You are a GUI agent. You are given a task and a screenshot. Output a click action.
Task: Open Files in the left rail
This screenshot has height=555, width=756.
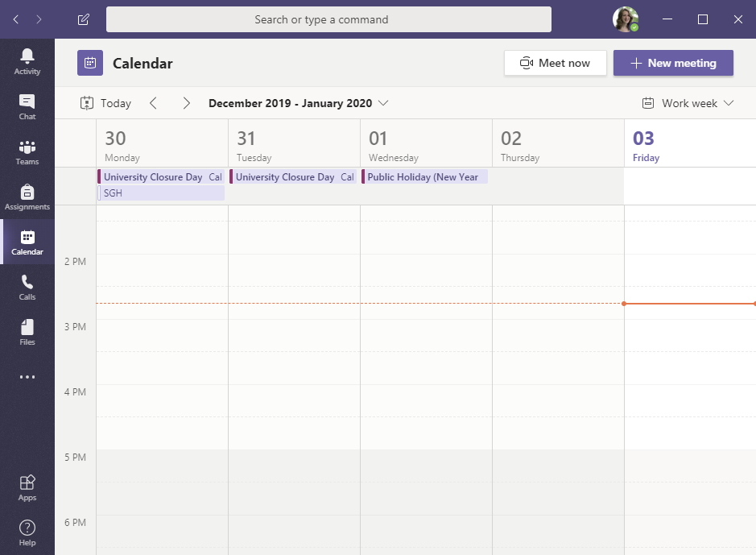coord(27,331)
